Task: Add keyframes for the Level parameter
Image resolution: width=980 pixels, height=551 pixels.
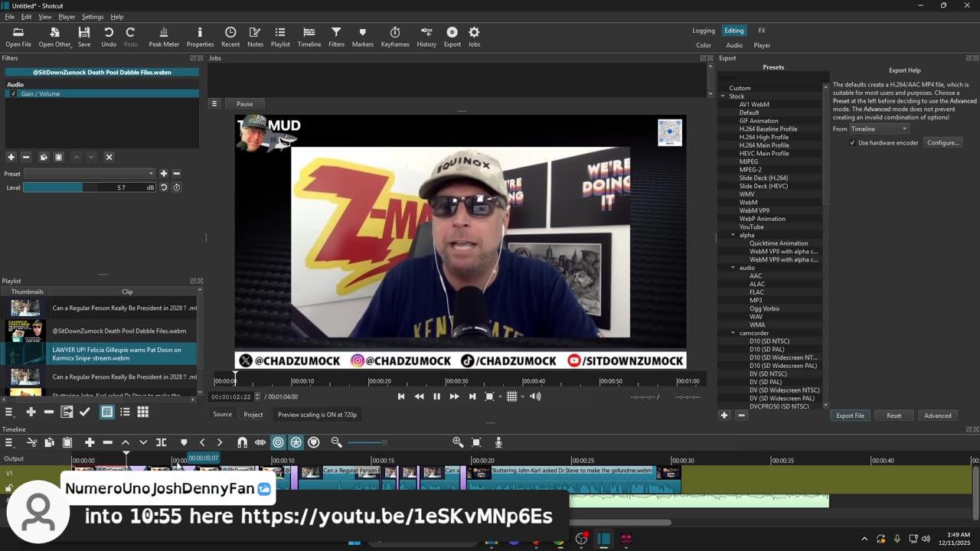Action: coord(177,187)
